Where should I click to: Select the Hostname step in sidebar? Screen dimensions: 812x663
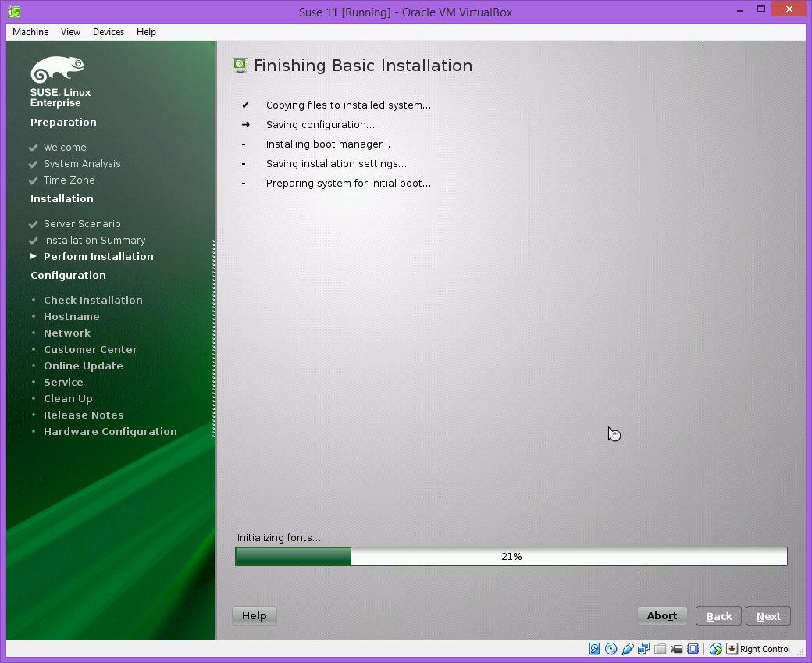(x=72, y=316)
